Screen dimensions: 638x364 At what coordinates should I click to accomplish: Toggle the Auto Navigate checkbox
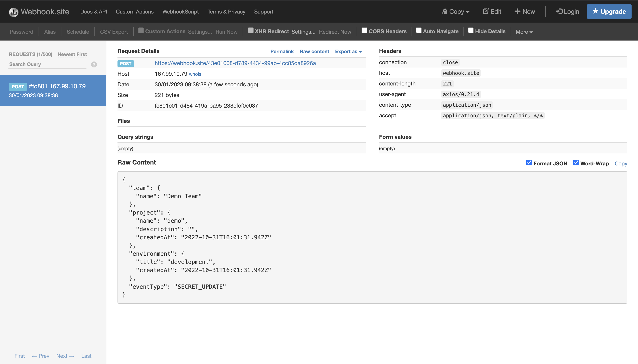pyautogui.click(x=419, y=31)
